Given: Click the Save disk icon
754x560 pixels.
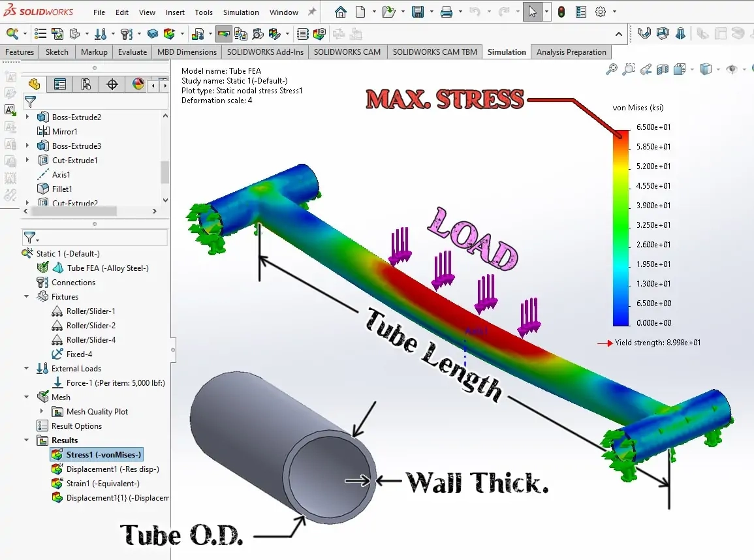Looking at the screenshot, I should point(418,12).
